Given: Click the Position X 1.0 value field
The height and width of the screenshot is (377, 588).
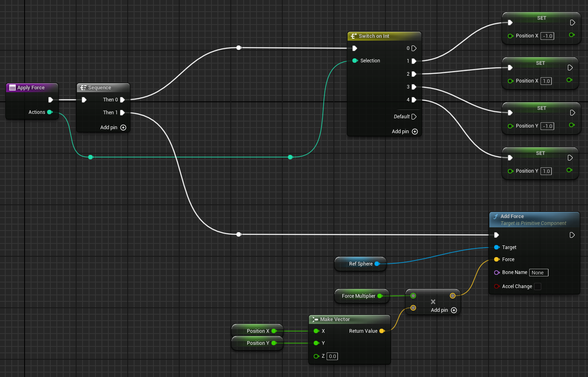Looking at the screenshot, I should tap(546, 81).
